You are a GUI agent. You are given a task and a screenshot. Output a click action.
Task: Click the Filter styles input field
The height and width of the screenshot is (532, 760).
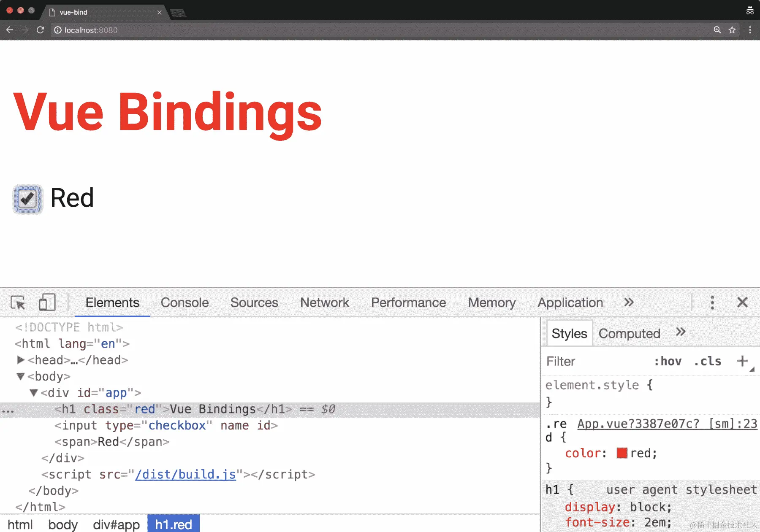click(595, 361)
